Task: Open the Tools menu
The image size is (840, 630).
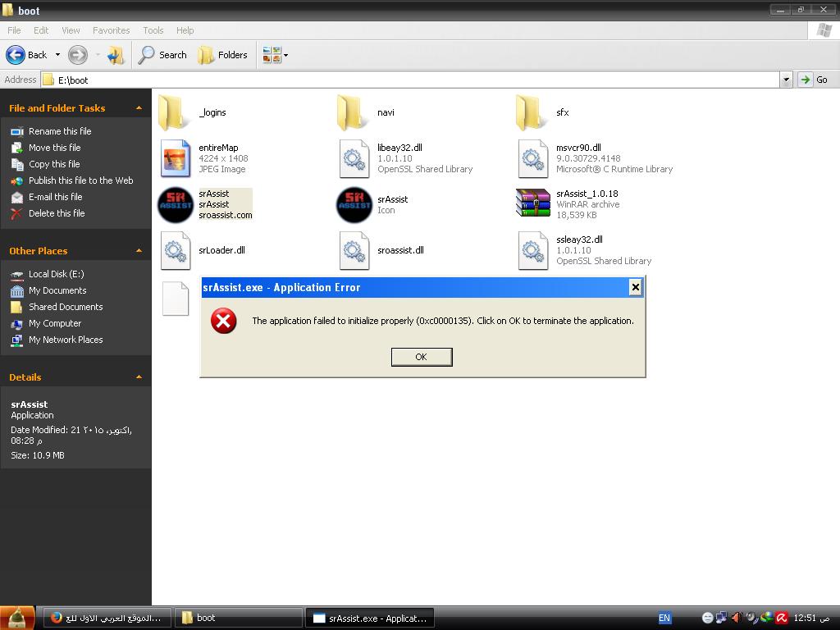Action: (153, 30)
